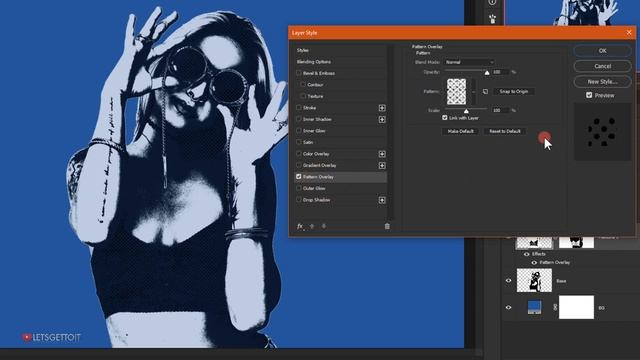This screenshot has width=640, height=360.
Task: Enable the Texture checkbox
Action: point(303,96)
